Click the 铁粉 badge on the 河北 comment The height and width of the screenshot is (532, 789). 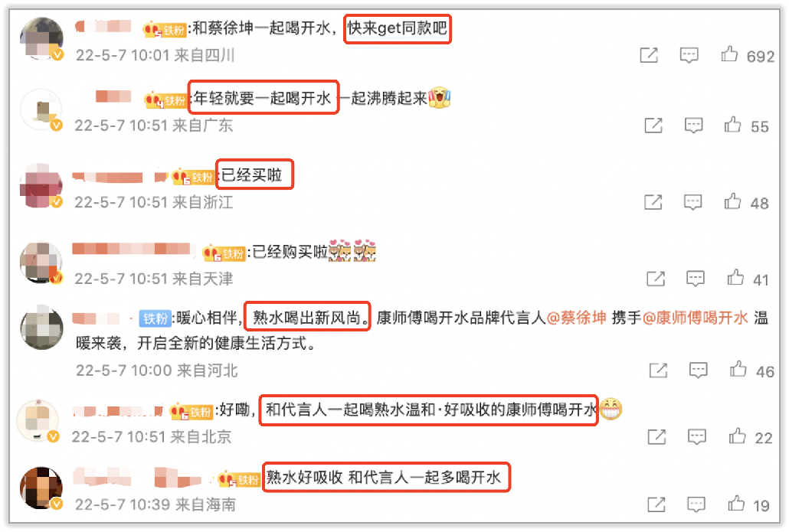(155, 318)
